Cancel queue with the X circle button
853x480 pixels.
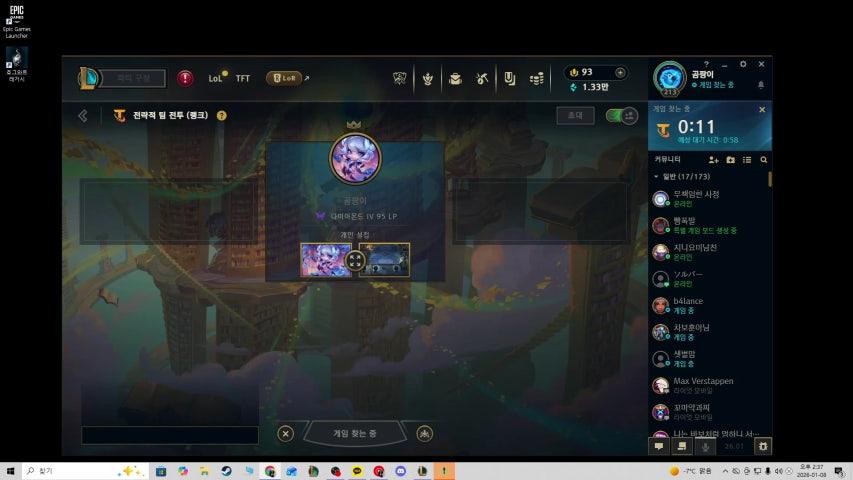pos(285,433)
